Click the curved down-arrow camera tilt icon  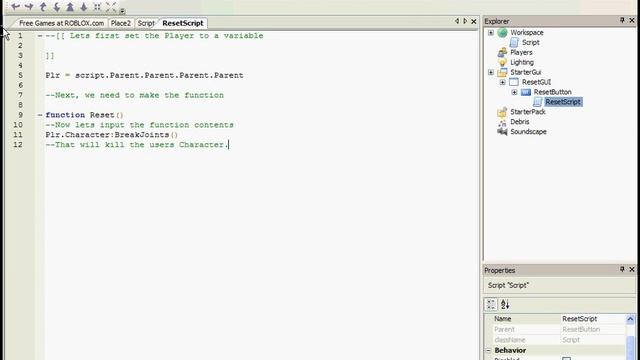pos(56,7)
